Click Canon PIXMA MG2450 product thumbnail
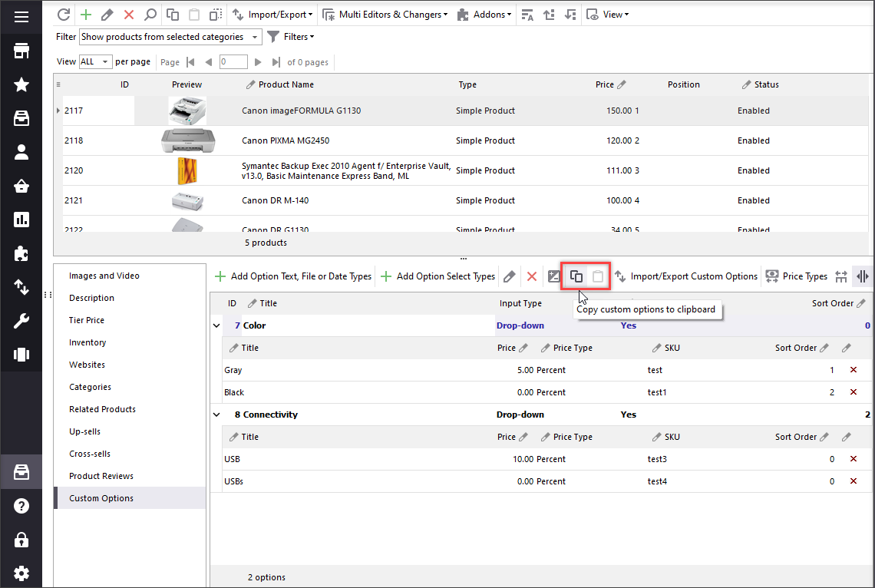This screenshot has height=588, width=875. click(188, 140)
